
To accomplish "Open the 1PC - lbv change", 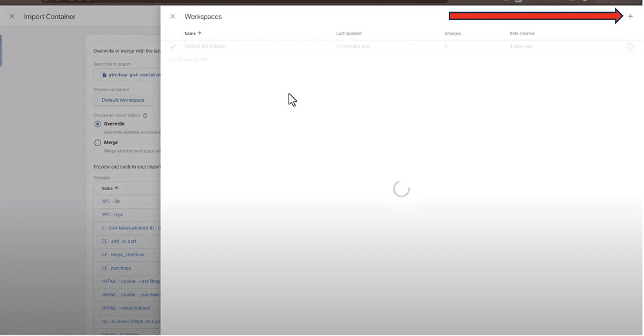I will (x=111, y=201).
